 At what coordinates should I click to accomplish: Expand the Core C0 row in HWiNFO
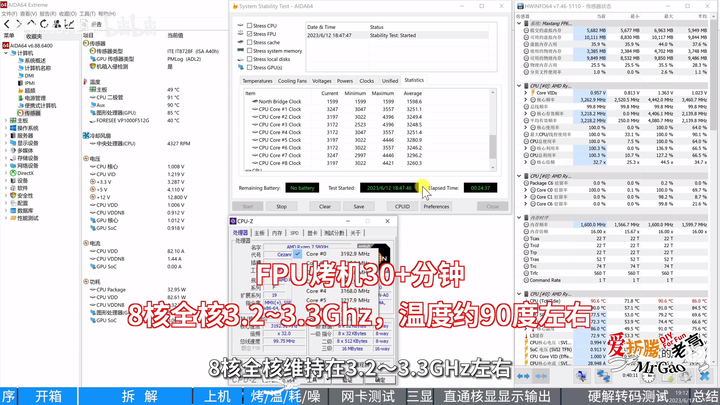point(526,190)
